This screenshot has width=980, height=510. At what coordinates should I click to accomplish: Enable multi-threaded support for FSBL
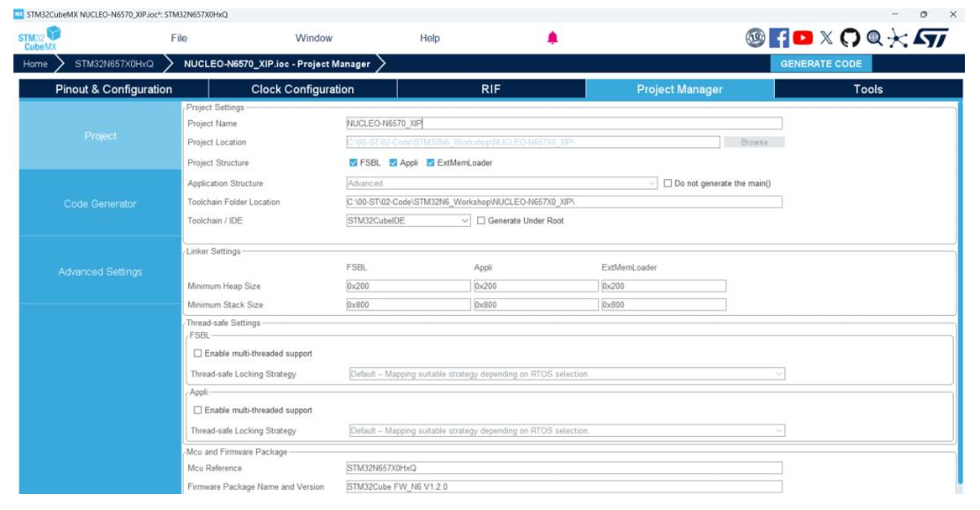[197, 353]
